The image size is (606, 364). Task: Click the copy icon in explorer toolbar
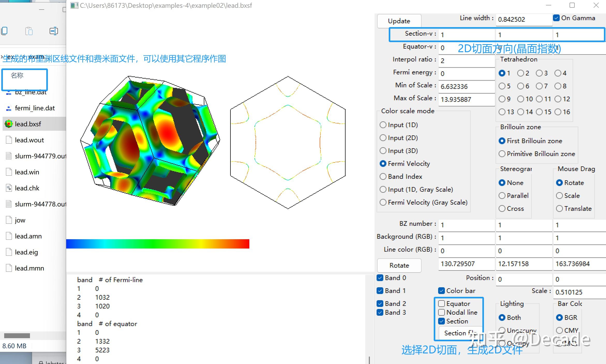tap(4, 31)
